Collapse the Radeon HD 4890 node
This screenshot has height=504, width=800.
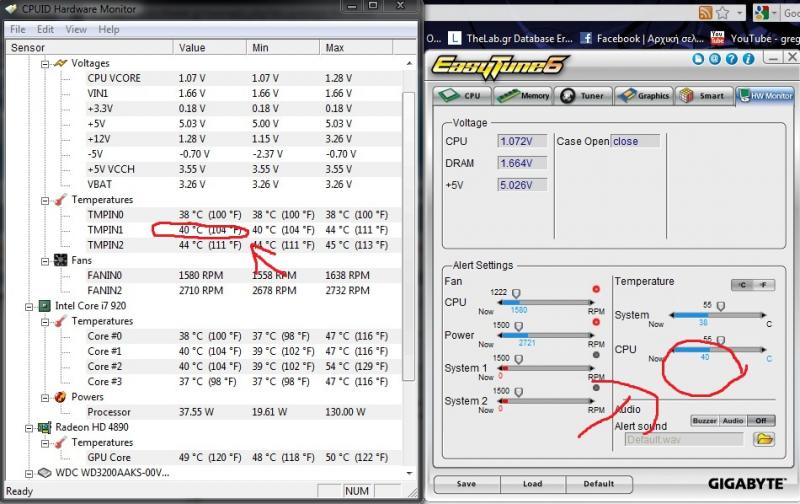click(x=29, y=428)
